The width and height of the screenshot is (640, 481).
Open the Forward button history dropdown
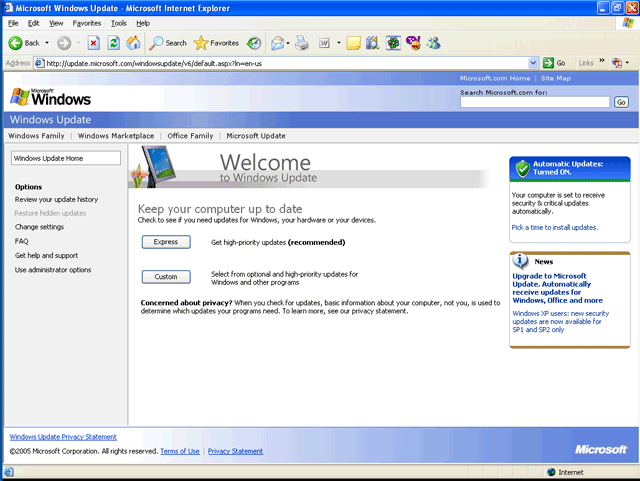(78, 43)
